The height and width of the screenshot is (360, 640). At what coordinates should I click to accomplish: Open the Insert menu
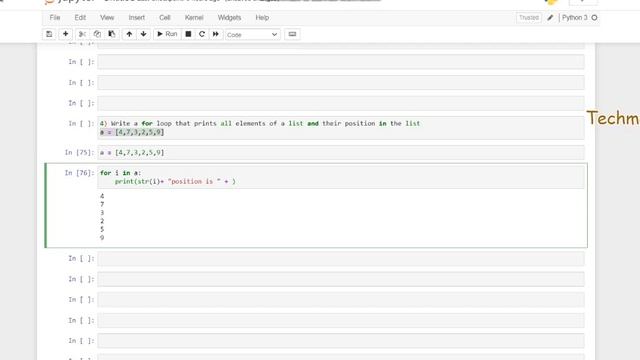click(136, 18)
